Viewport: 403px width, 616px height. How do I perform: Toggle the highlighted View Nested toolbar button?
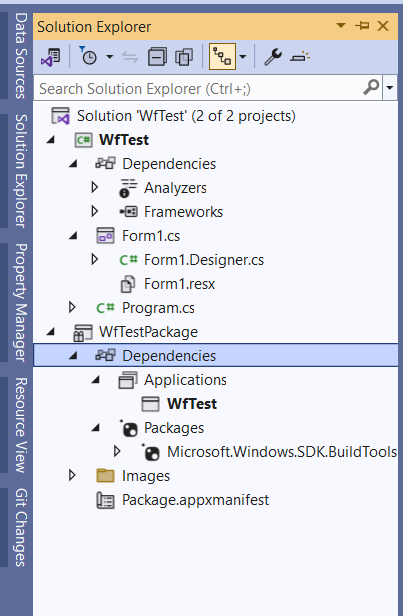(x=222, y=57)
